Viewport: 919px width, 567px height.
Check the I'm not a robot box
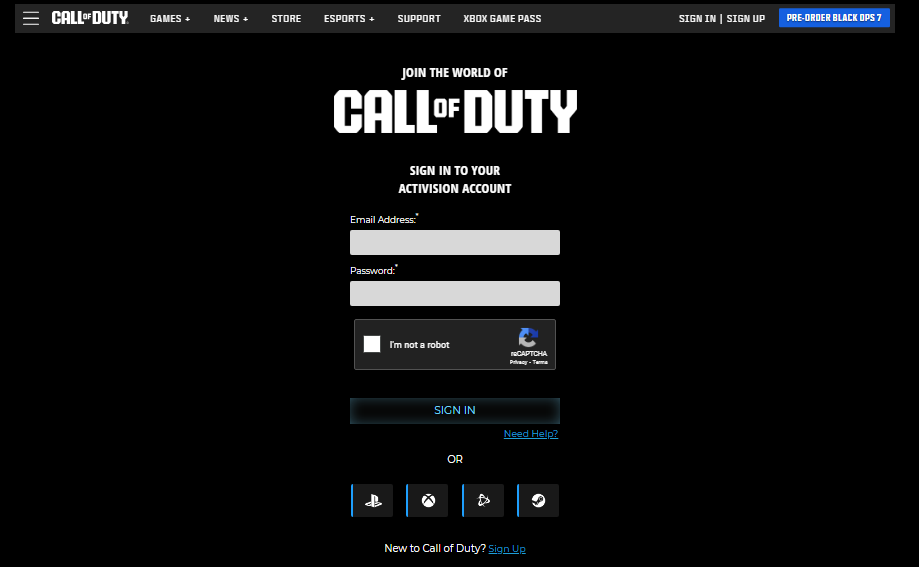tap(372, 344)
